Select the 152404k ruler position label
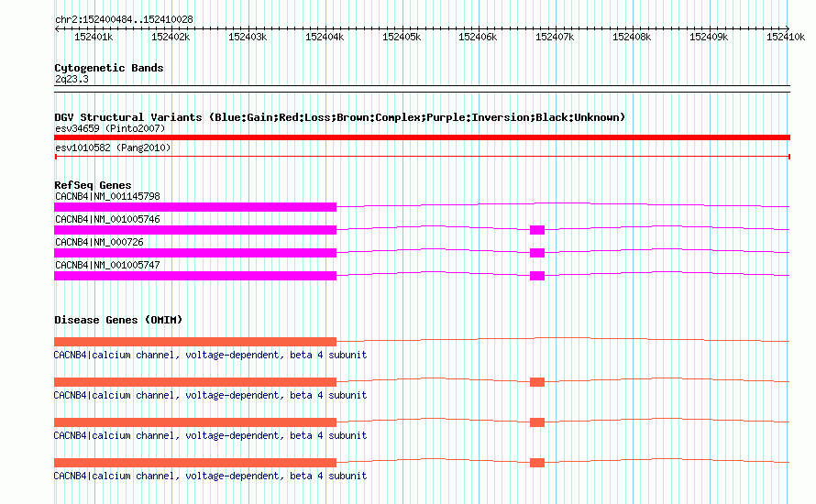Screen dimensions: 816x504 pos(325,37)
